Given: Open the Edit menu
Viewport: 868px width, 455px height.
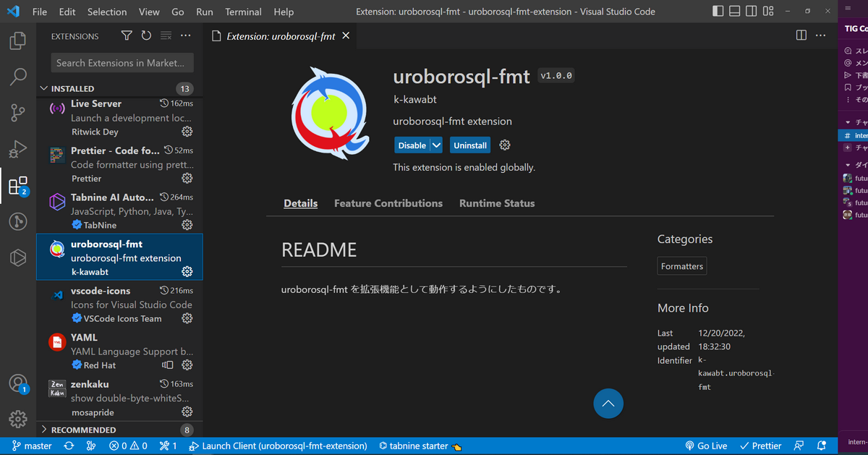Looking at the screenshot, I should (x=67, y=12).
